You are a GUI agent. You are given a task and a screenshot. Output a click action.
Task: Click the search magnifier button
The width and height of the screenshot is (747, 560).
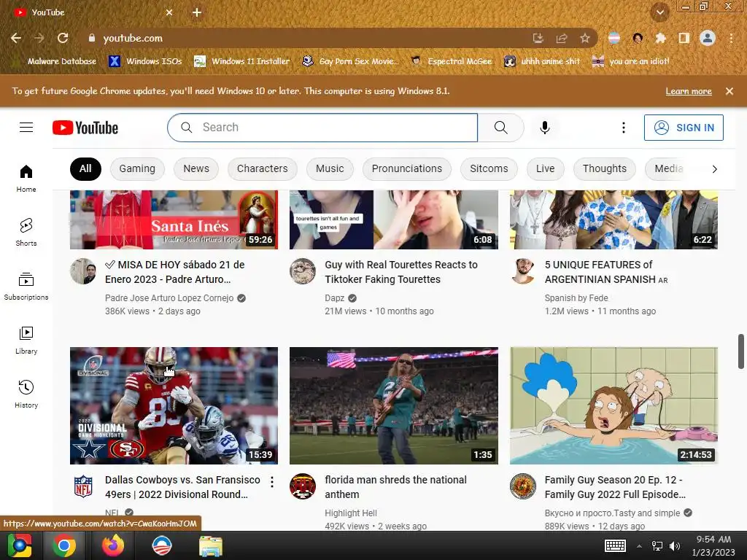tap(500, 128)
